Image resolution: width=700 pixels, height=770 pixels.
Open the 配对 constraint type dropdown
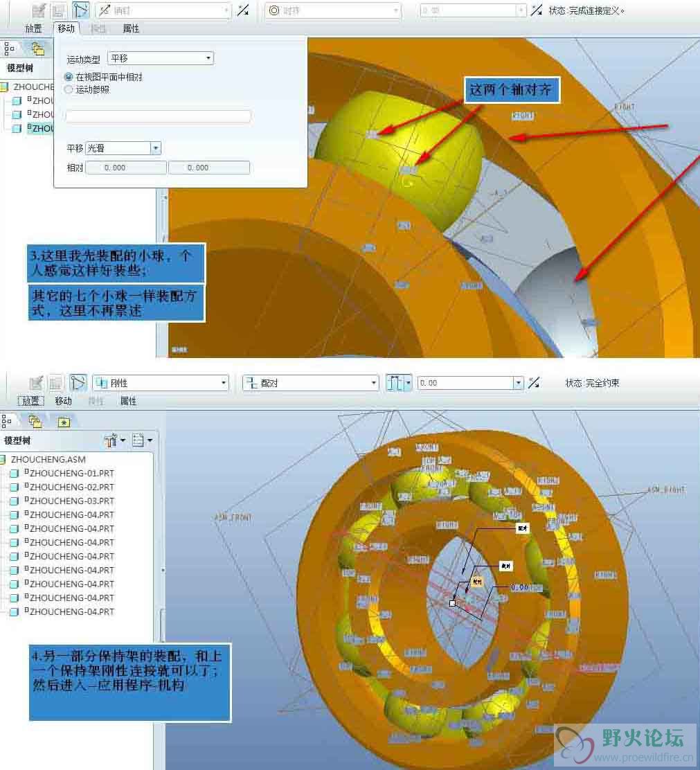(x=311, y=383)
